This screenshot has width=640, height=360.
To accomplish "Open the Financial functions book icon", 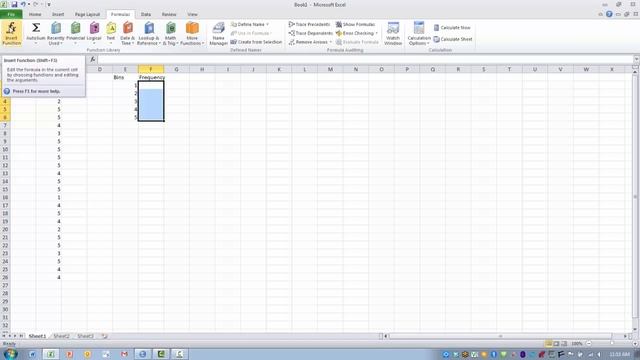I will pos(76,28).
